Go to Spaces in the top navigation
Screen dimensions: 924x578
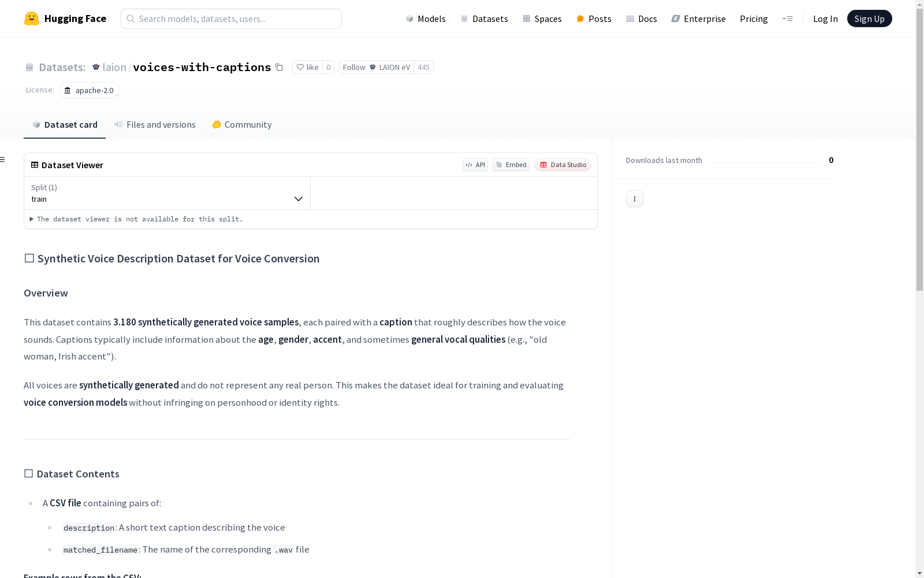pos(542,18)
